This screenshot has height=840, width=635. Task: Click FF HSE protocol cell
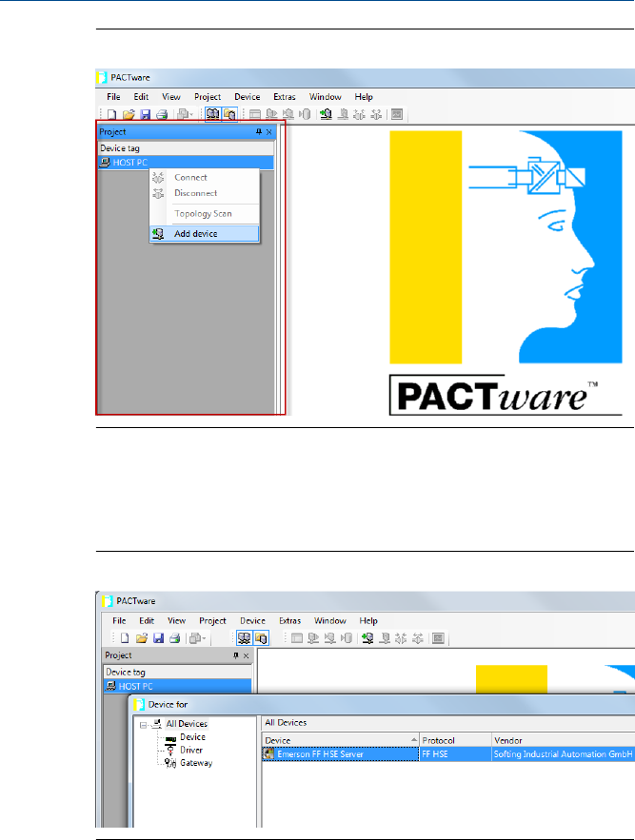[x=455, y=754]
